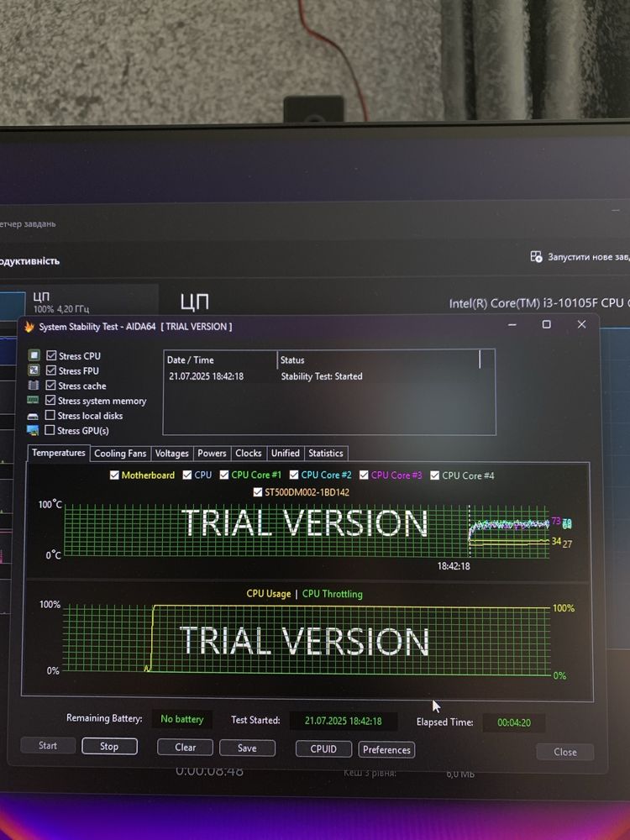This screenshot has width=630, height=840.
Task: Open Preferences dialog
Action: pos(386,750)
